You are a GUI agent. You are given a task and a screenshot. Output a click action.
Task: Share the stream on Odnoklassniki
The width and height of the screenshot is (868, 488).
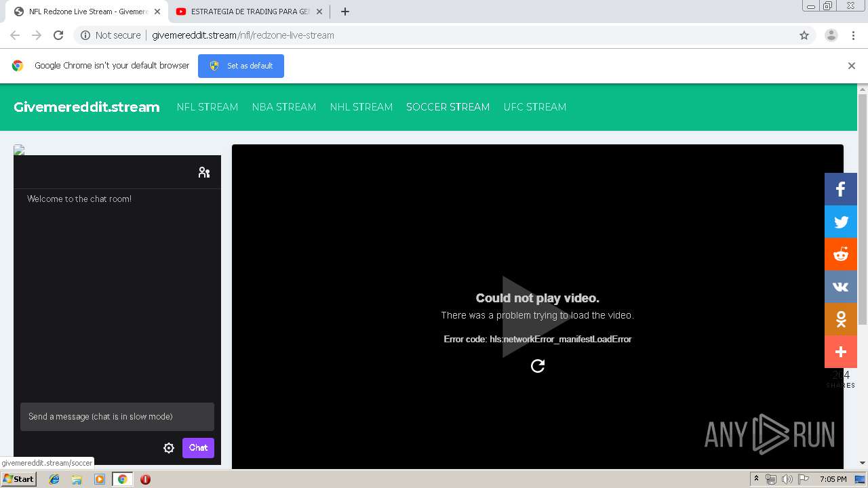coord(841,319)
